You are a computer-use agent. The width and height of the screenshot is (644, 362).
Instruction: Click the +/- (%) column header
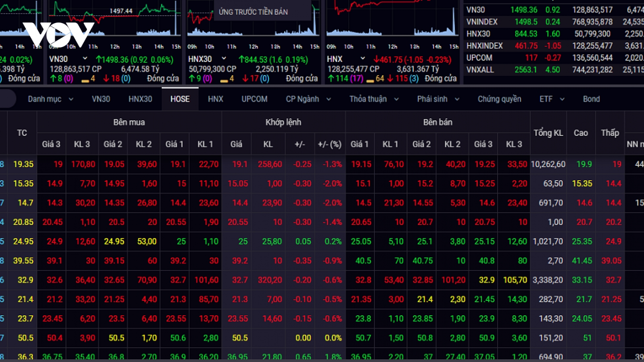click(x=330, y=144)
